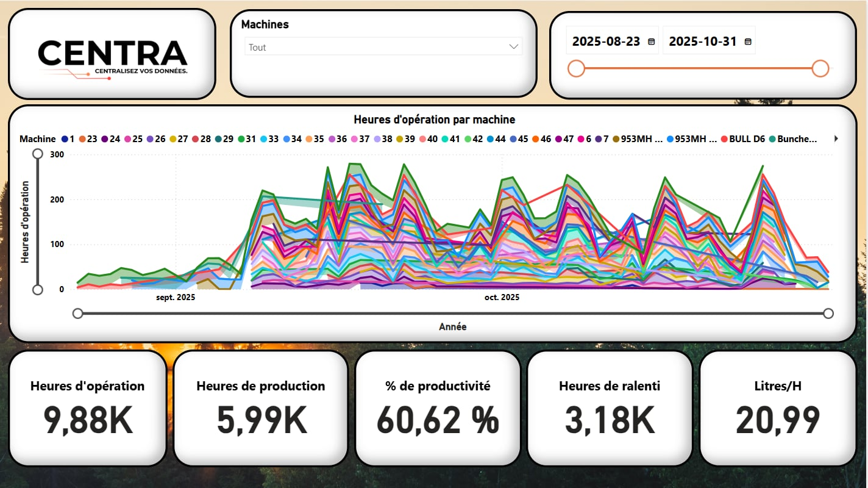868x488 pixels.
Task: Click the CENTRA logo
Action: [112, 59]
